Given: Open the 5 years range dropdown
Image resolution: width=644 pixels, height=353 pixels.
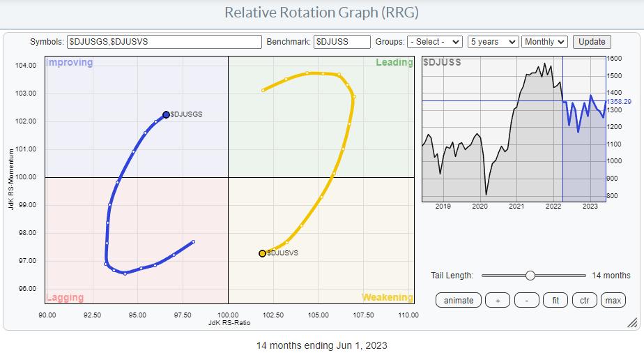Looking at the screenshot, I should tap(493, 42).
